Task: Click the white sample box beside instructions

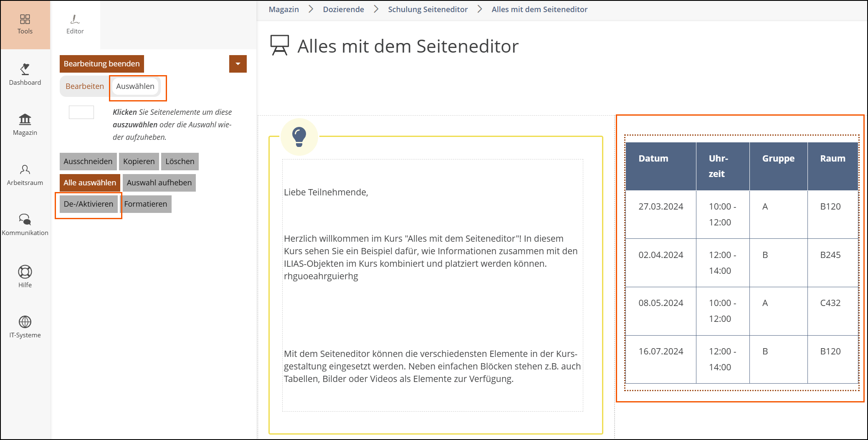Action: pyautogui.click(x=81, y=112)
